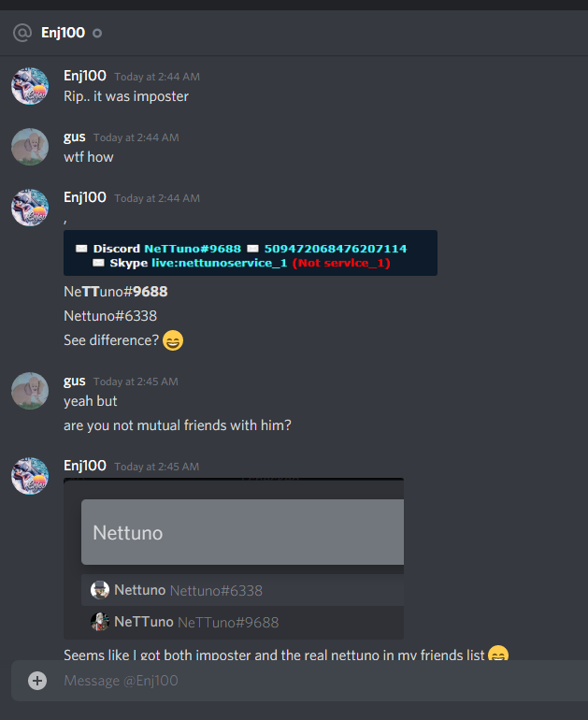Click the "Nettuno#6338" message text
588x720 pixels.
(110, 316)
